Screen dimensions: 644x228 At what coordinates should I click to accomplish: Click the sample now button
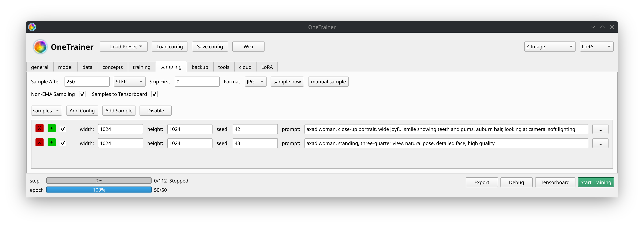point(287,82)
